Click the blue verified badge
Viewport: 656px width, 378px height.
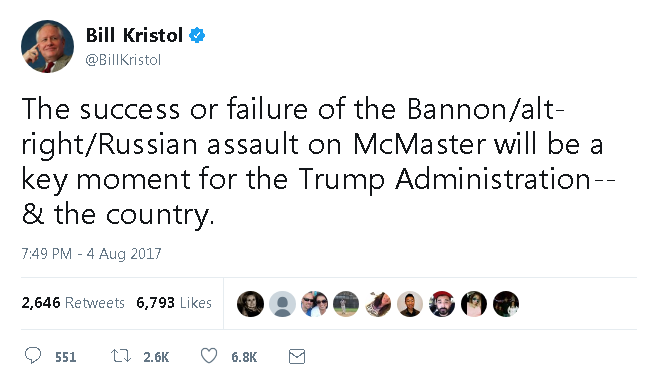pos(197,36)
